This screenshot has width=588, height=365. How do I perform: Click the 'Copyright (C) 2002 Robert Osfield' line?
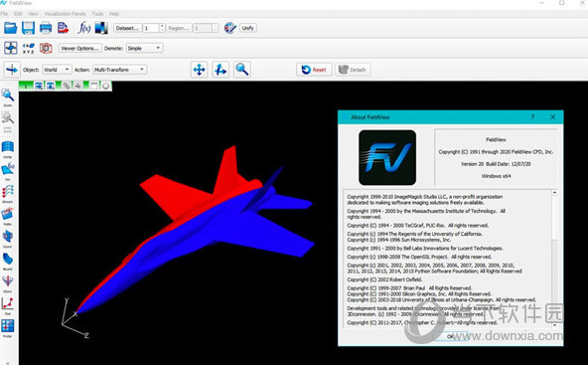pyautogui.click(x=384, y=279)
